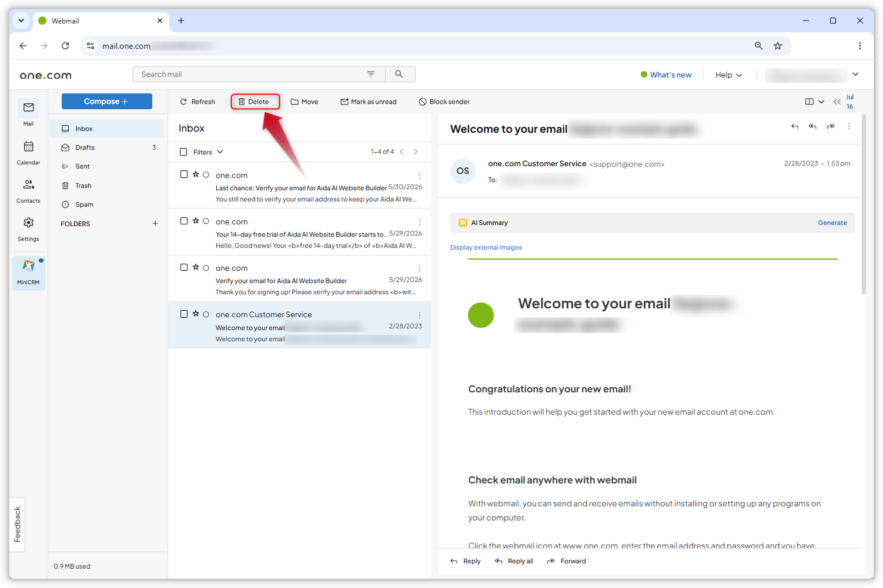Reply all using header double-arrow icon

[812, 126]
